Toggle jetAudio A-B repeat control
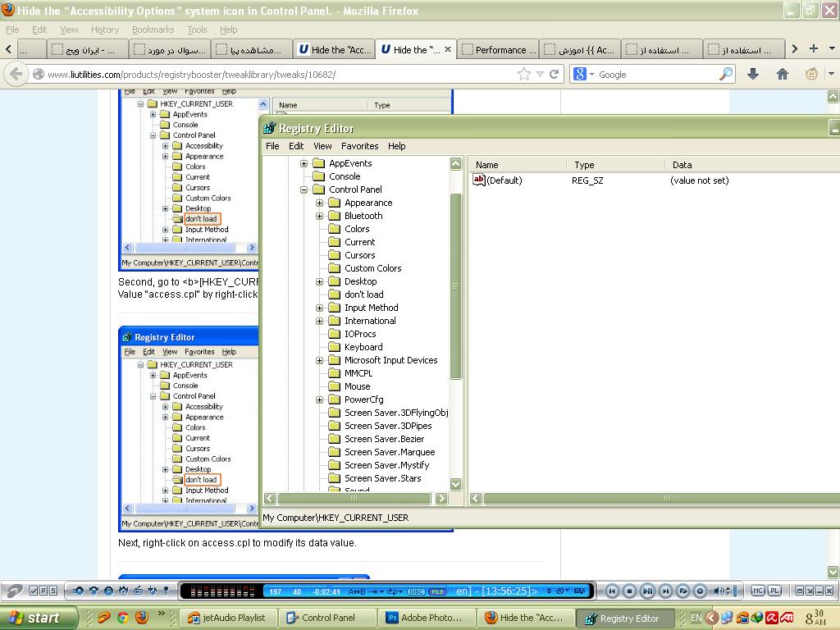Viewport: 840px width, 630px height. click(356, 591)
